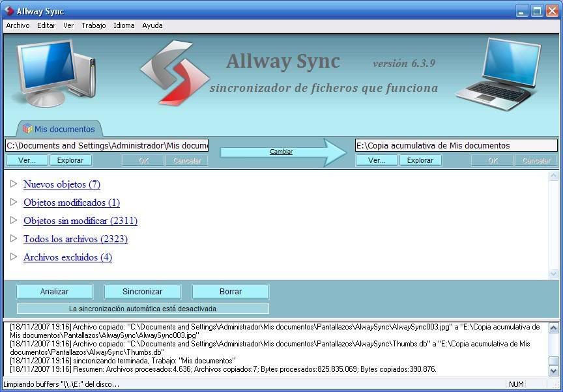This screenshot has height=392, width=563.
Task: Click the Resumen: Archivos procesados log line
Action: 223,369
